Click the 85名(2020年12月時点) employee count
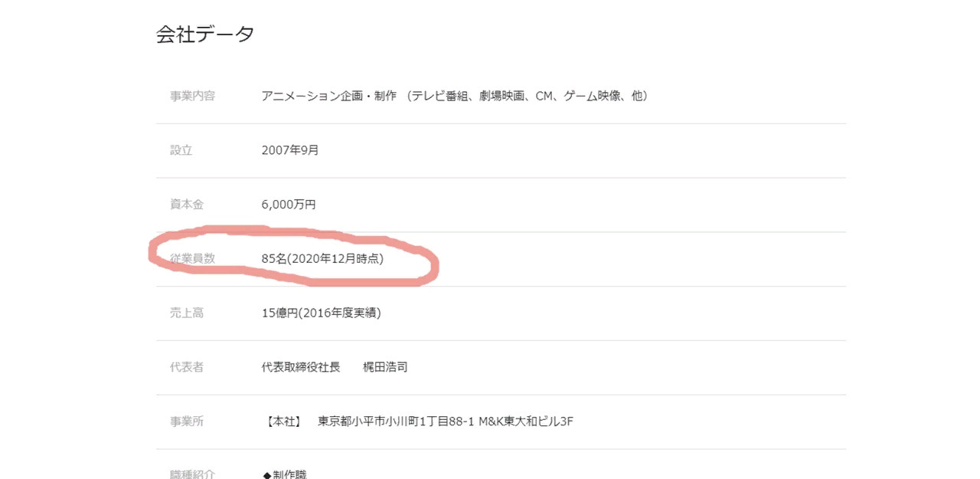The width and height of the screenshot is (980, 479). [322, 259]
